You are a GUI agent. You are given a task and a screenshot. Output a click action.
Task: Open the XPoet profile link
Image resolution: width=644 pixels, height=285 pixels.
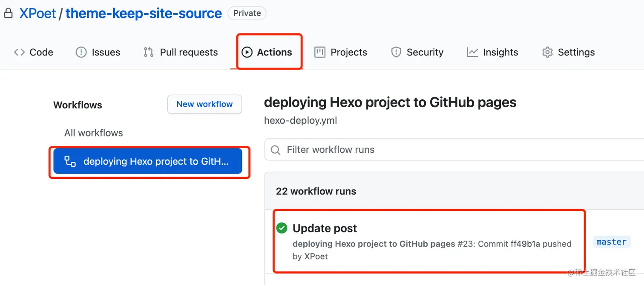37,13
